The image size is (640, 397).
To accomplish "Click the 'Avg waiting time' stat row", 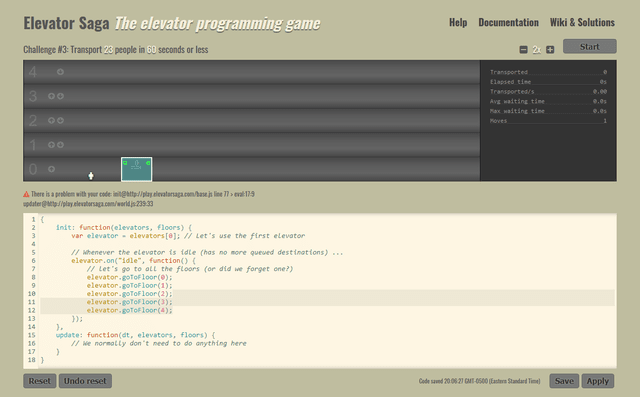I will pos(548,101).
